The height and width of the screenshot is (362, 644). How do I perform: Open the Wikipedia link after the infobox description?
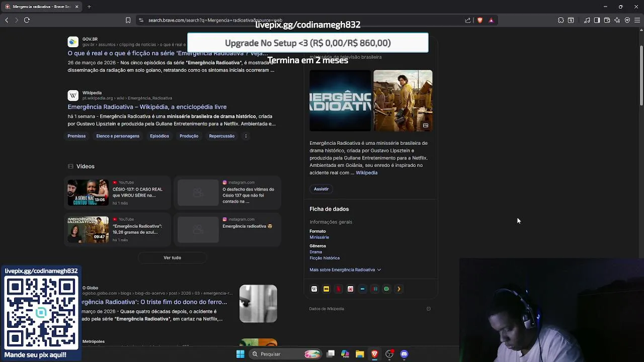click(366, 173)
